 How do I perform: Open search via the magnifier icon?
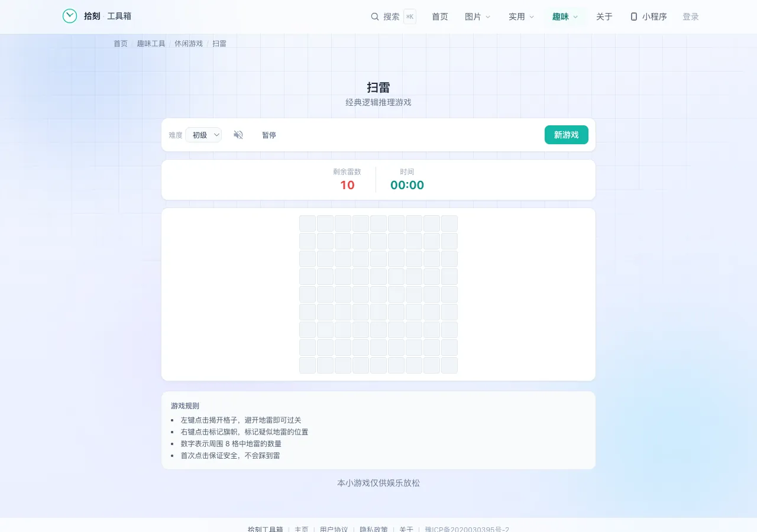tap(375, 17)
